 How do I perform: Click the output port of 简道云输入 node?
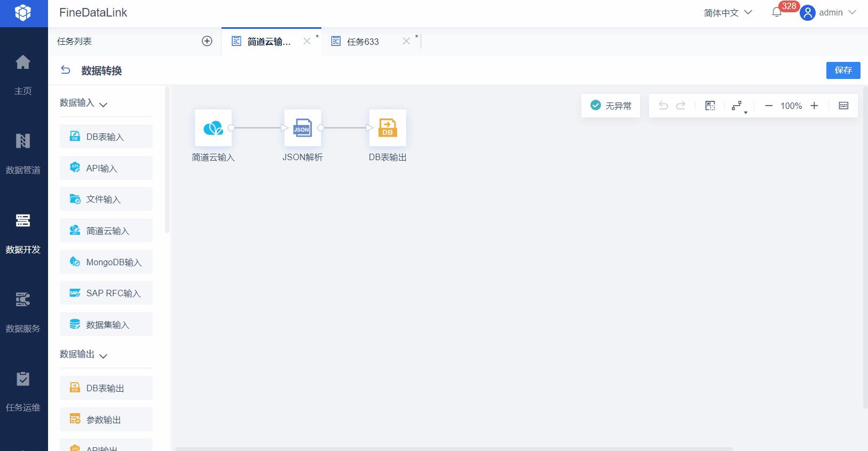point(231,128)
